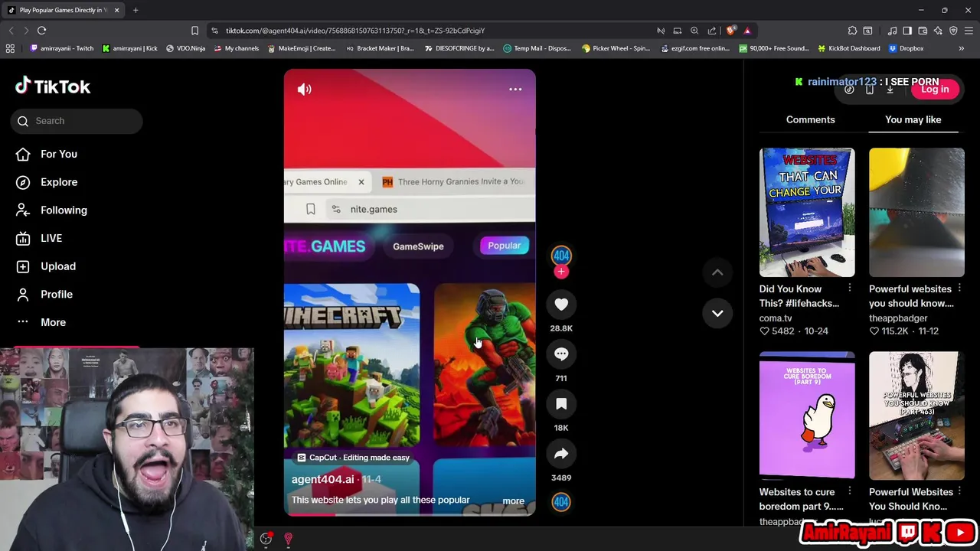Open a new browser tab with plus
The image size is (980, 551).
(x=136, y=10)
